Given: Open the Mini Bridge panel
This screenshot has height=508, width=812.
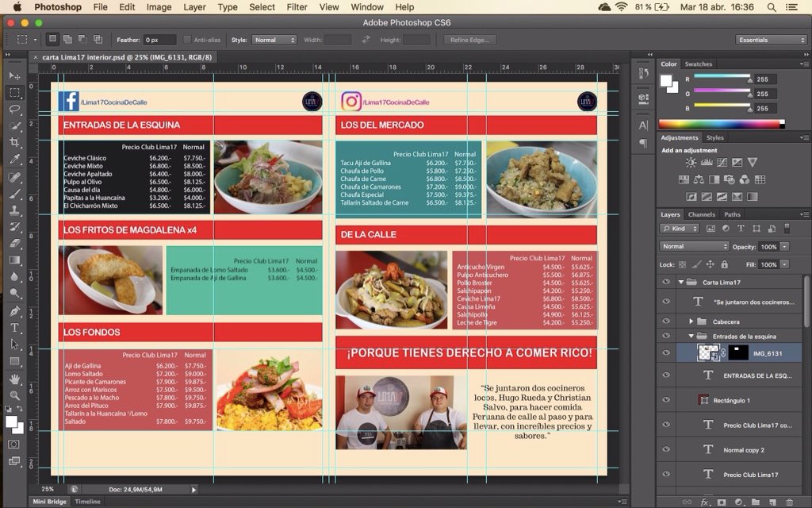Looking at the screenshot, I should (50, 502).
